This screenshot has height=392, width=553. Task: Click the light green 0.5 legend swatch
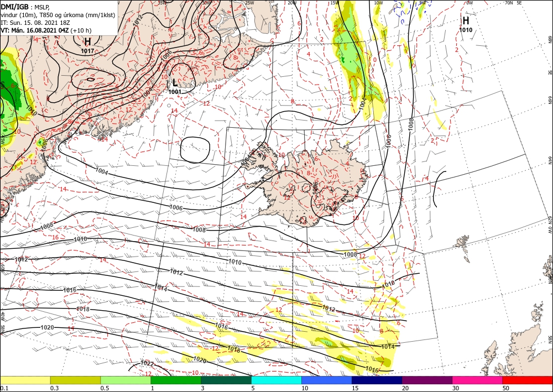tap(126, 380)
